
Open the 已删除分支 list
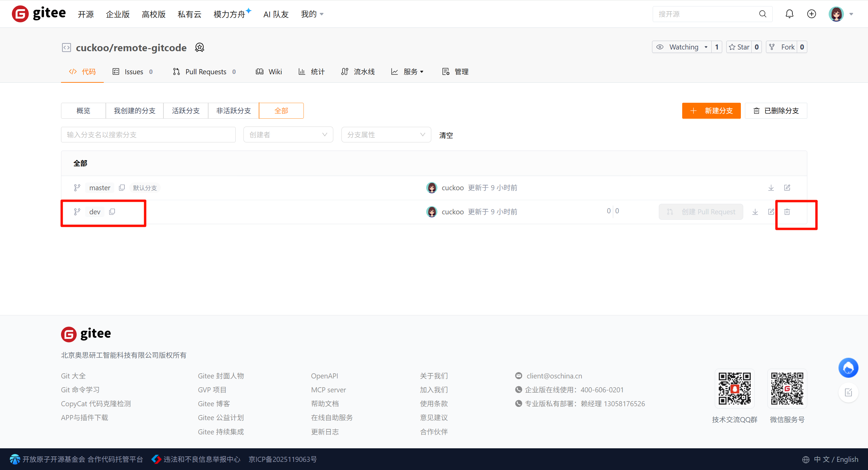click(776, 111)
